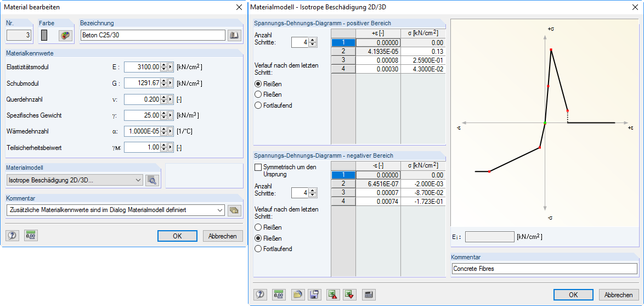Click stress cell 2.5900E-01
The width and height of the screenshot is (644, 306).
[x=423, y=60]
